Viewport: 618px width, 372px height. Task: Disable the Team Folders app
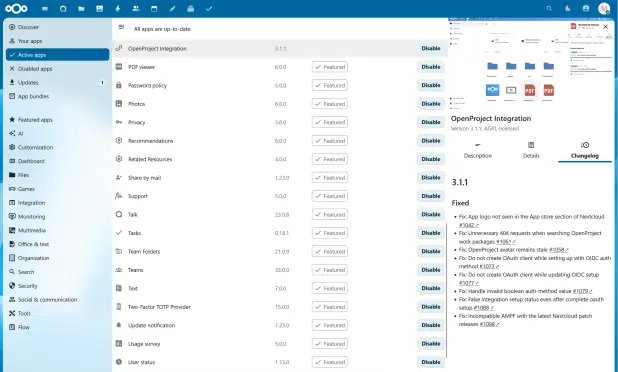[431, 251]
